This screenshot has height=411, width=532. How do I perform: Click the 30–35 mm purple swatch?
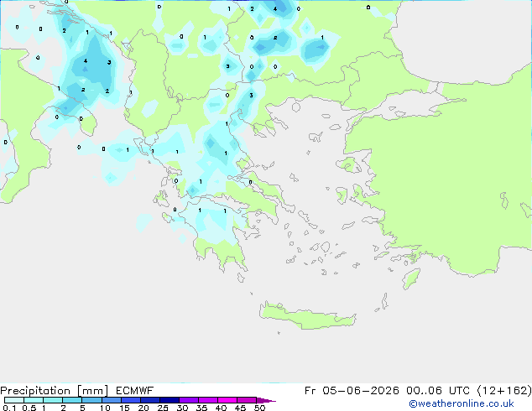tap(189, 400)
